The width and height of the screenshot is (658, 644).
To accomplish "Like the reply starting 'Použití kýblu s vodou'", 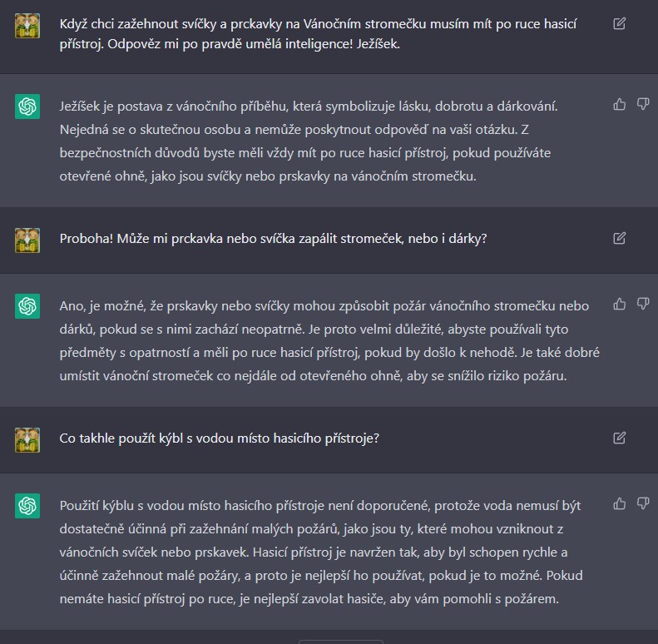I will (620, 503).
